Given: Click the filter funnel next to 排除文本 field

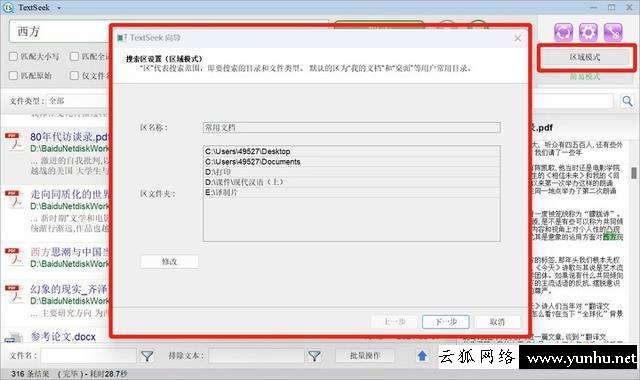Looking at the screenshot, I should (x=314, y=356).
